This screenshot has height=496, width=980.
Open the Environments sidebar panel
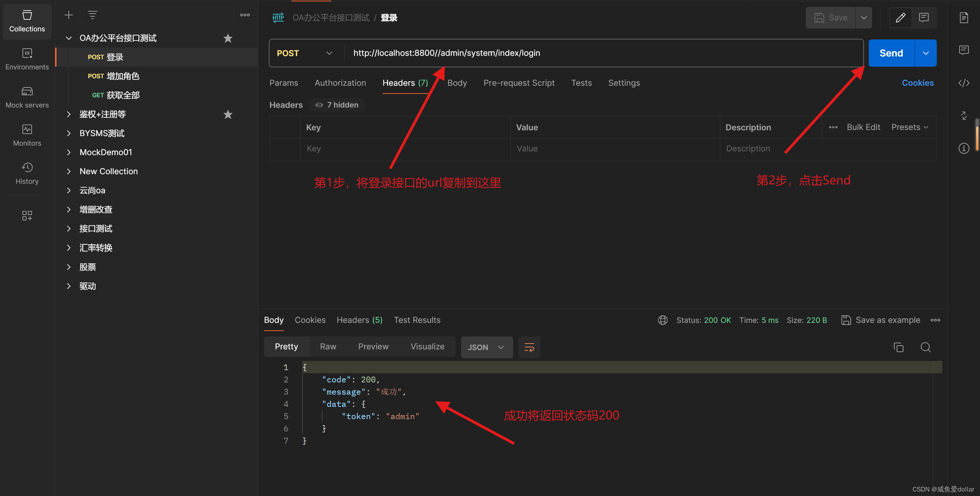click(x=27, y=59)
